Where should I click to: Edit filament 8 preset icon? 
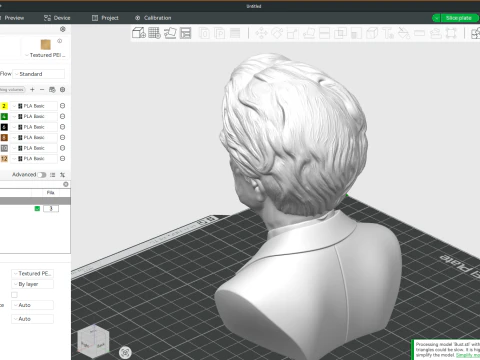(62, 137)
